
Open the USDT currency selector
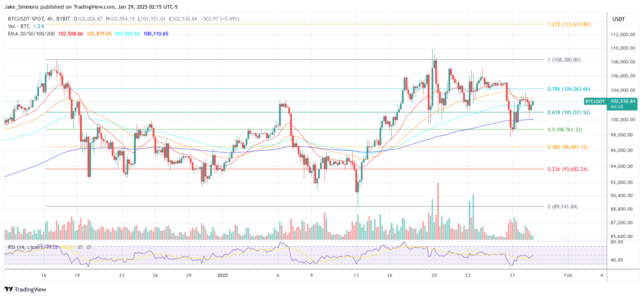619,19
